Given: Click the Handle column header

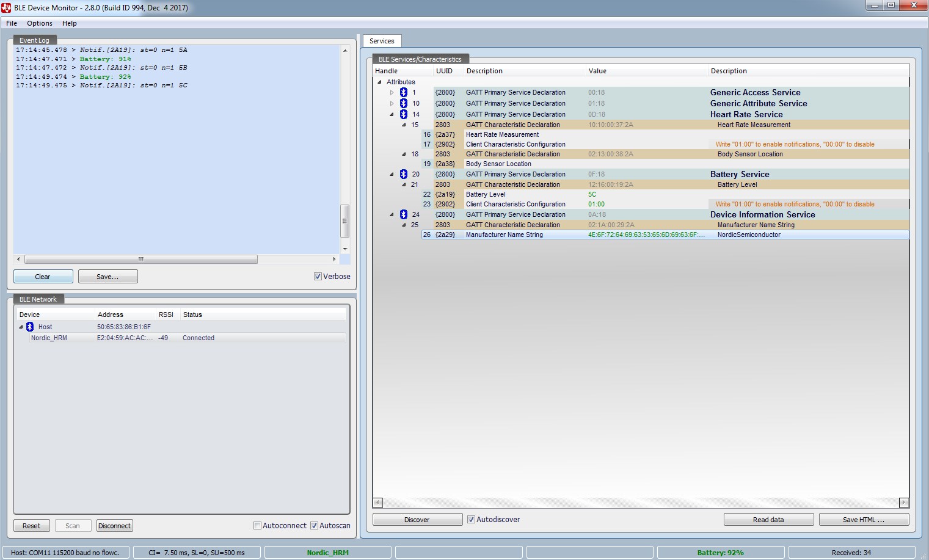Looking at the screenshot, I should 403,71.
